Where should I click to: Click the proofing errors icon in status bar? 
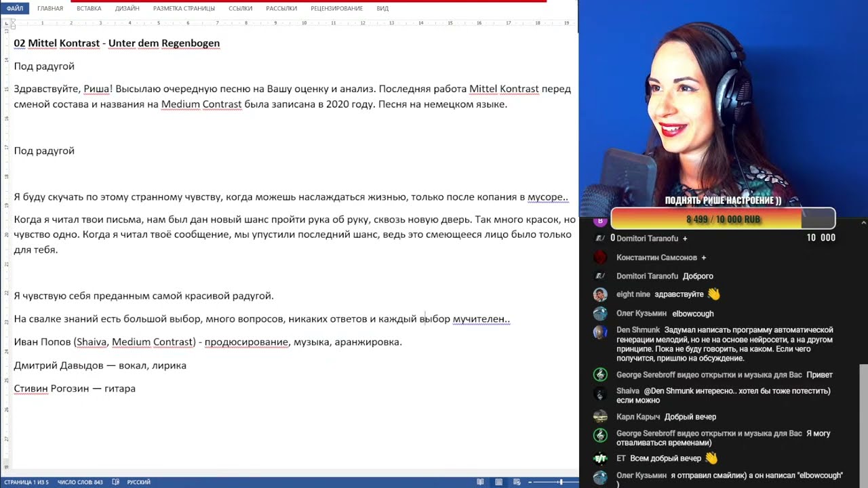coord(115,482)
